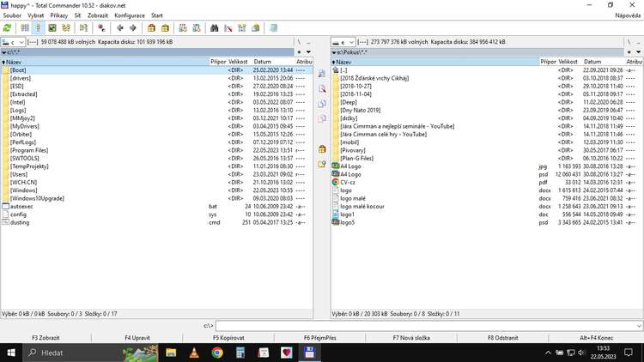Image resolution: width=644 pixels, height=362 pixels.
Task: Enable thumbnail view from the toolbar
Action: (x=52, y=28)
